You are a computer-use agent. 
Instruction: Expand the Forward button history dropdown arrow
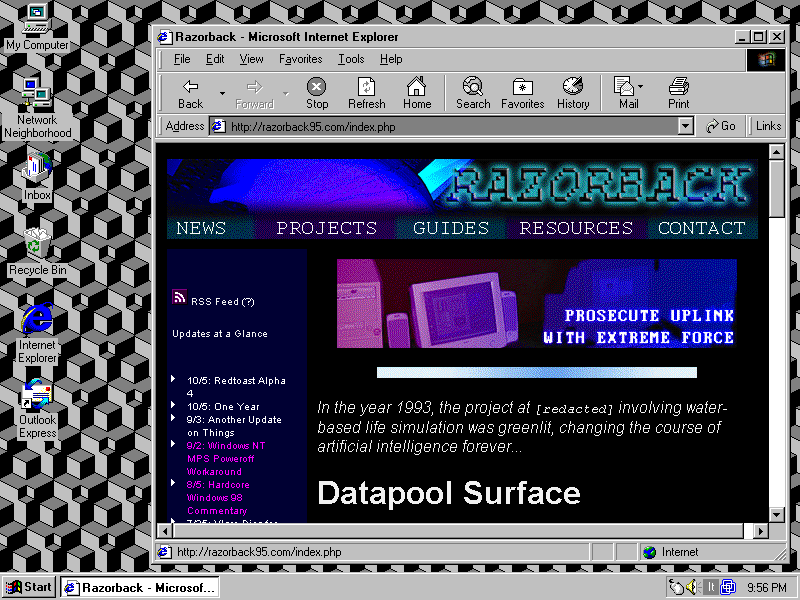pyautogui.click(x=286, y=93)
